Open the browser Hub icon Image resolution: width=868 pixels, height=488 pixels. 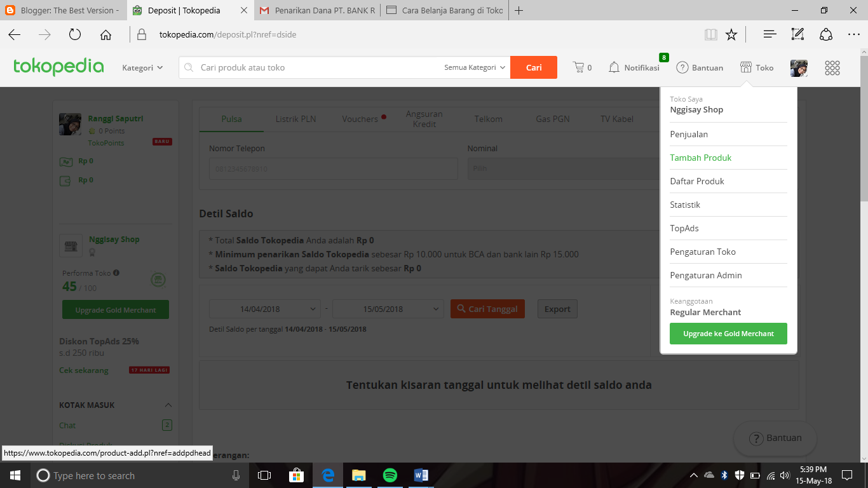pyautogui.click(x=770, y=35)
